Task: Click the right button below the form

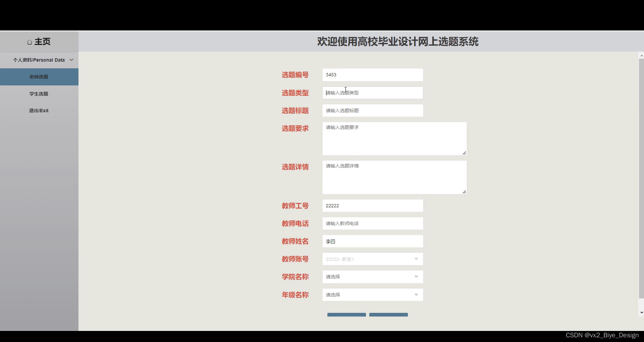Action: coord(388,315)
